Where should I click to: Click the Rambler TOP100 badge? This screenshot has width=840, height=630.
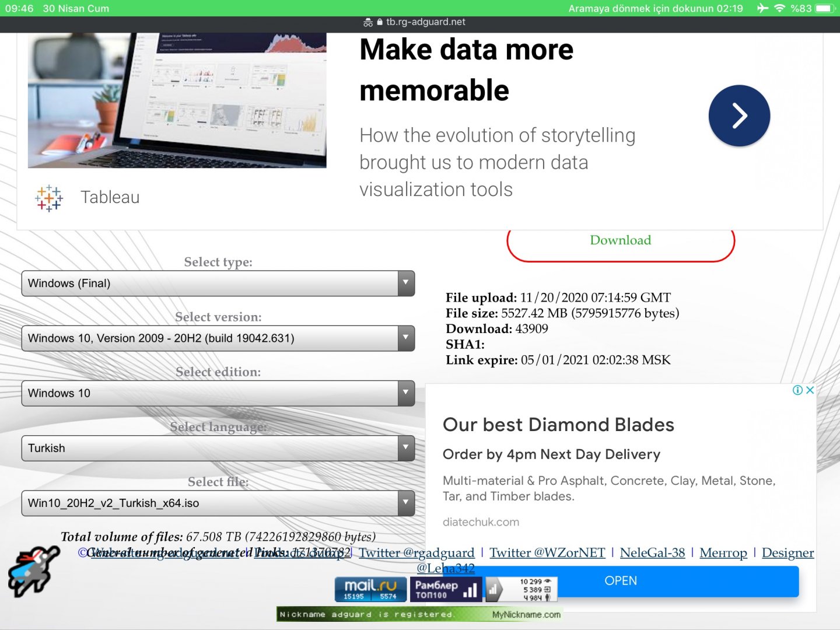(446, 589)
